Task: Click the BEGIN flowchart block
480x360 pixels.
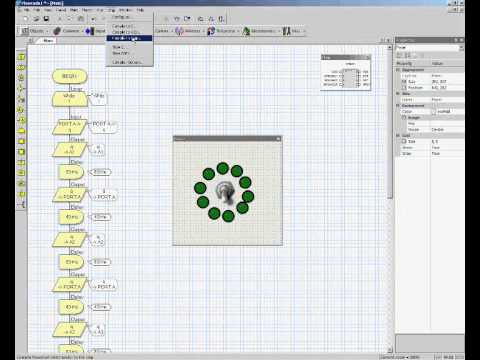Action: pyautogui.click(x=70, y=76)
